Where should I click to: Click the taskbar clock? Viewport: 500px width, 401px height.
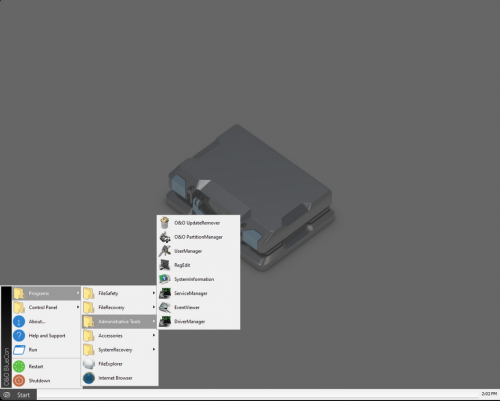(489, 394)
